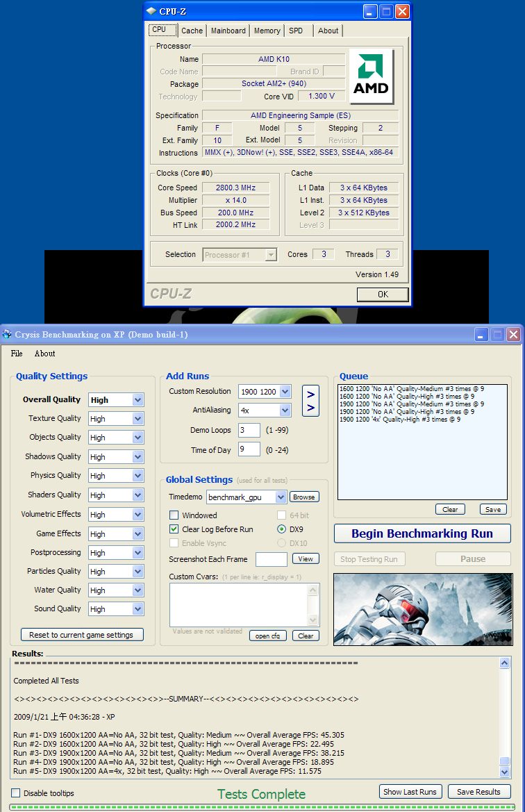Image resolution: width=525 pixels, height=812 pixels.
Task: Click the Demo Loops input field
Action: (x=249, y=431)
